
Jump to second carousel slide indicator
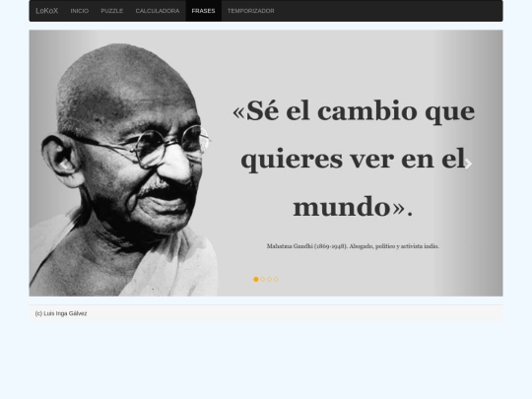pyautogui.click(x=263, y=279)
